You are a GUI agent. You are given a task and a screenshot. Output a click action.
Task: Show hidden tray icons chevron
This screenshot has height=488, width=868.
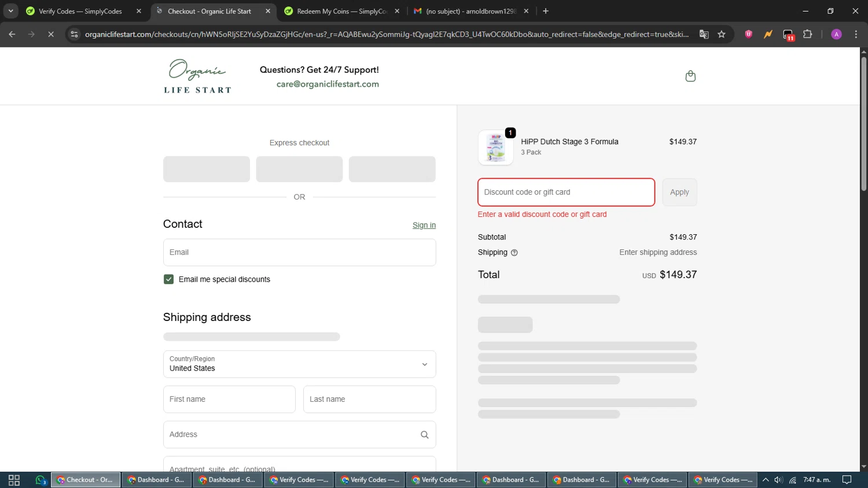tap(766, 480)
